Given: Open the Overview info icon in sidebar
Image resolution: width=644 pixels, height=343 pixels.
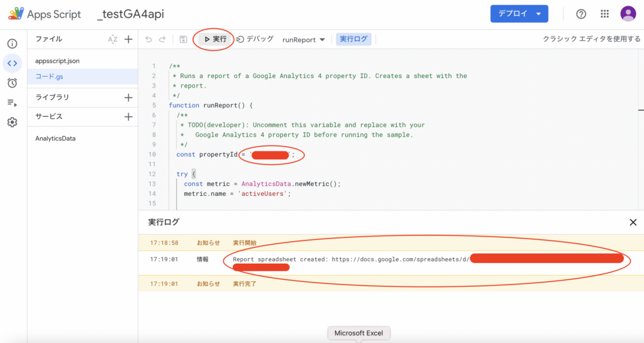Looking at the screenshot, I should [12, 43].
